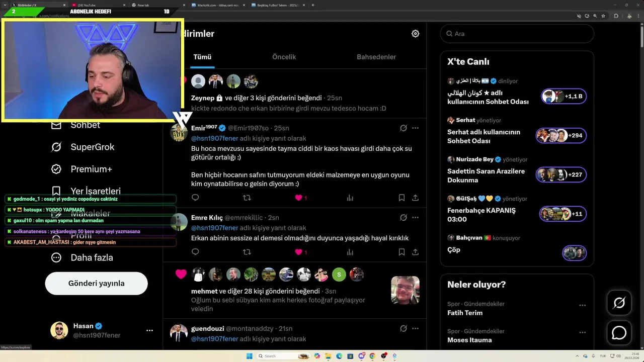Open Emir1907's profile avatar
Viewport: 644px width, 362px height.
pos(179,133)
